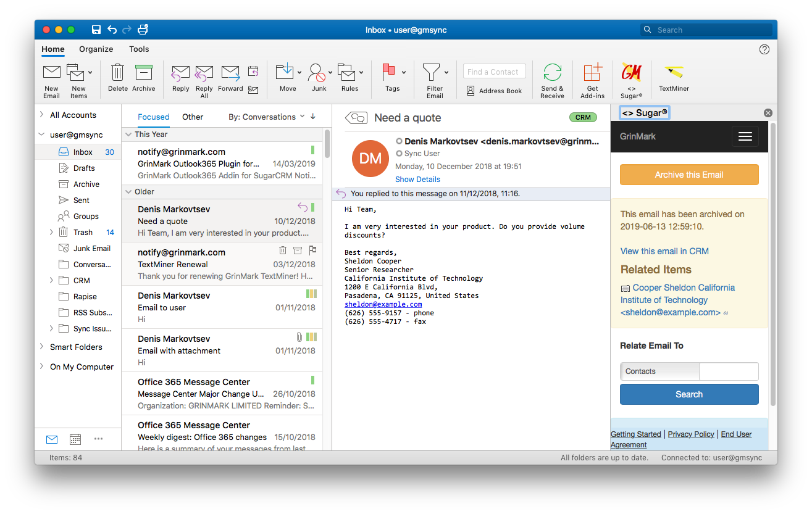Click the GM Sugar add-in icon
This screenshot has height=514, width=812.
coord(631,73)
